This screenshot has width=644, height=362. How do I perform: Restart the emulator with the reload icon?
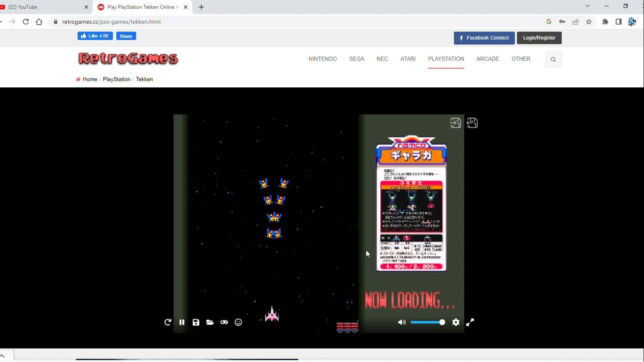168,322
